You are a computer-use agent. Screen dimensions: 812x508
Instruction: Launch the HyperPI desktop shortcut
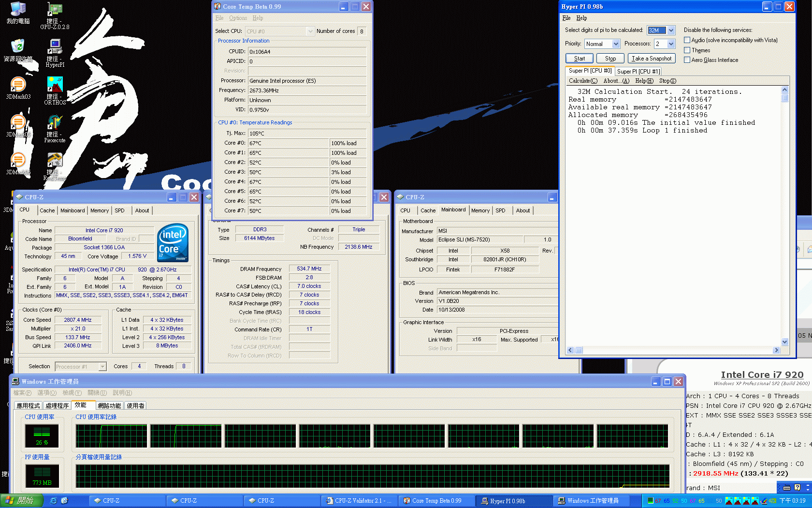[55, 53]
